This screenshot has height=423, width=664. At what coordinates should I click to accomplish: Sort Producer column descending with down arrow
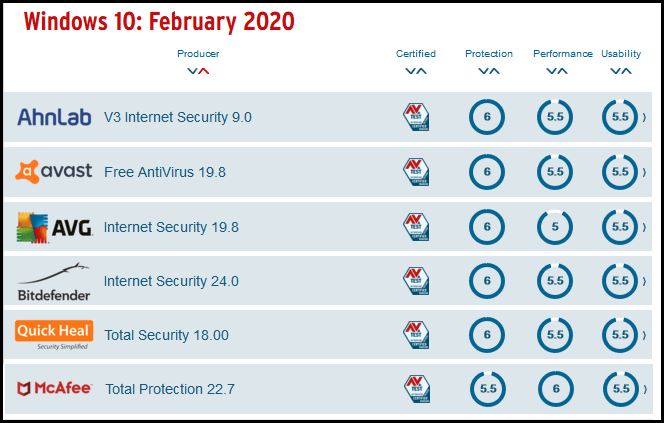pos(192,71)
